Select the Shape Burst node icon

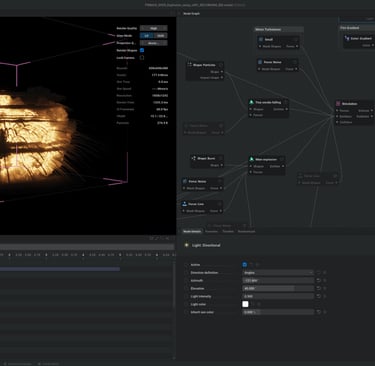click(x=193, y=158)
